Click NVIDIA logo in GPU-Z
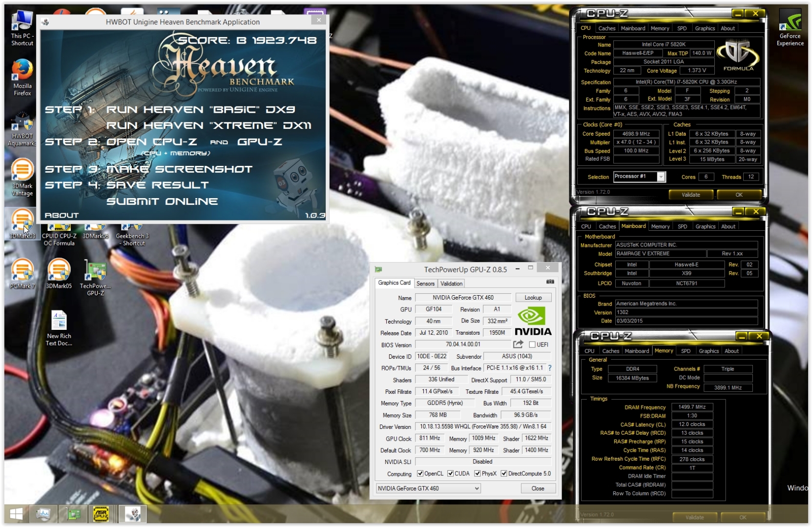This screenshot has height=527, width=812. pyautogui.click(x=533, y=321)
